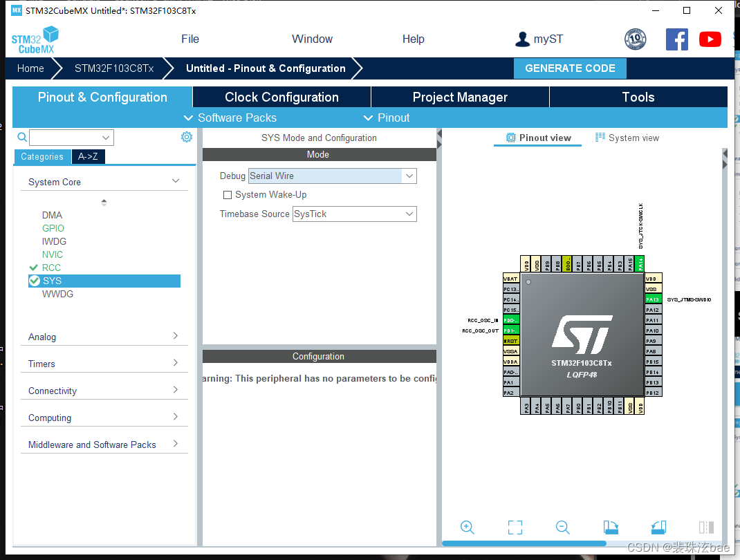Rotate the chip clockwise icon

click(611, 527)
